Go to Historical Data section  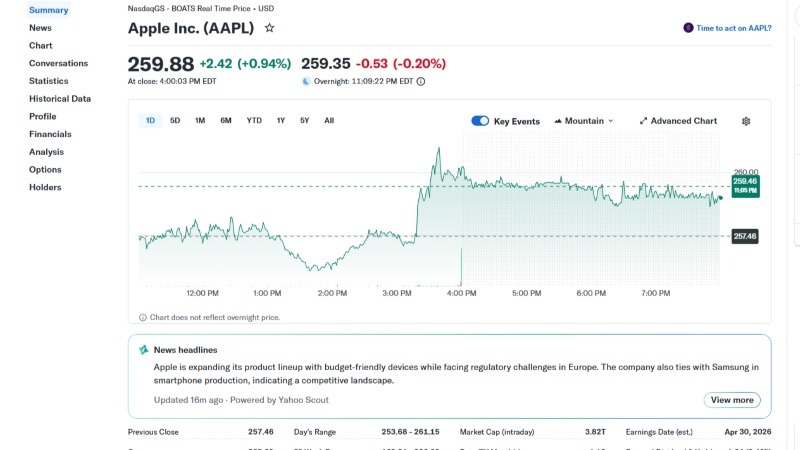coord(60,99)
